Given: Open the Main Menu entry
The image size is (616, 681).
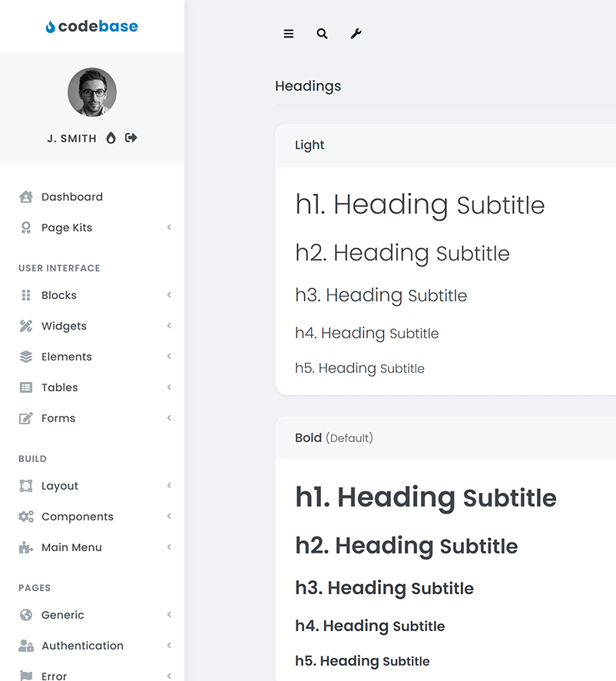Looking at the screenshot, I should click(71, 547).
